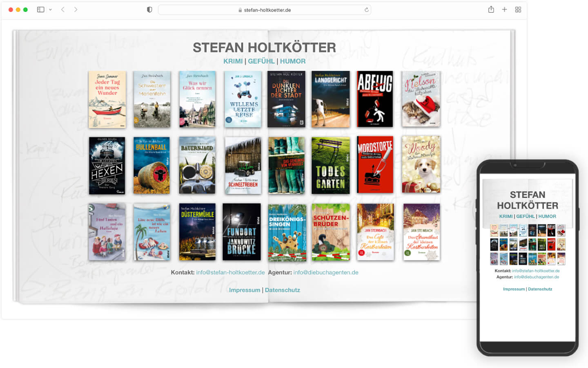The width and height of the screenshot is (588, 368).
Task: Tap GEFÜHL in the phone preview
Action: [x=525, y=217]
